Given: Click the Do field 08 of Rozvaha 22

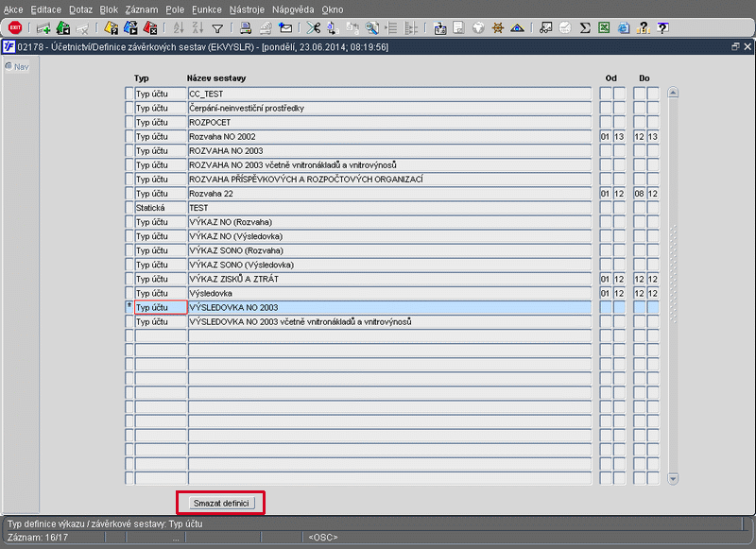Looking at the screenshot, I should [x=639, y=194].
